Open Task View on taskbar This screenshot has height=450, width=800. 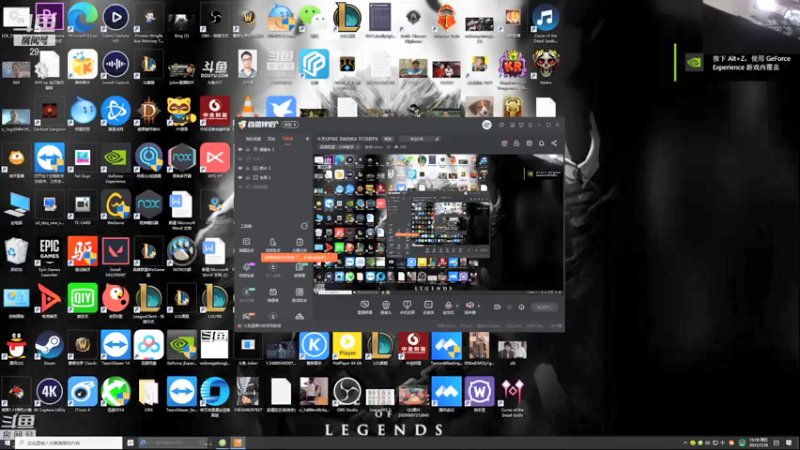(130, 443)
